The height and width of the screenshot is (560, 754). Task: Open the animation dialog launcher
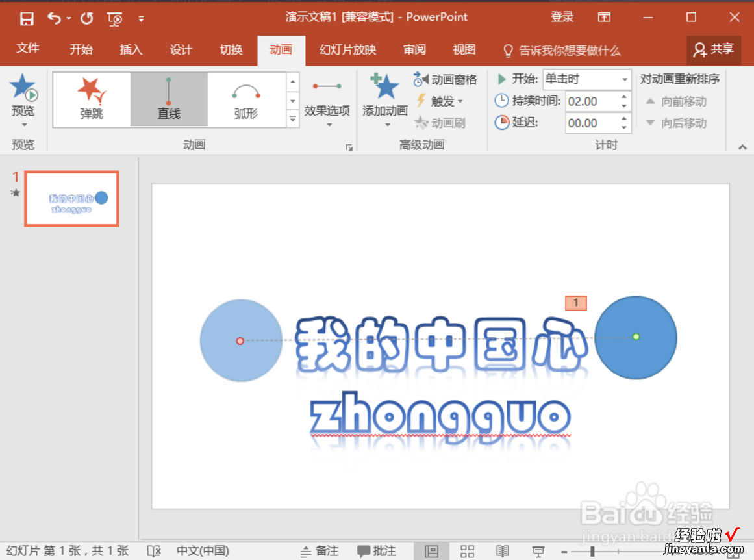349,147
